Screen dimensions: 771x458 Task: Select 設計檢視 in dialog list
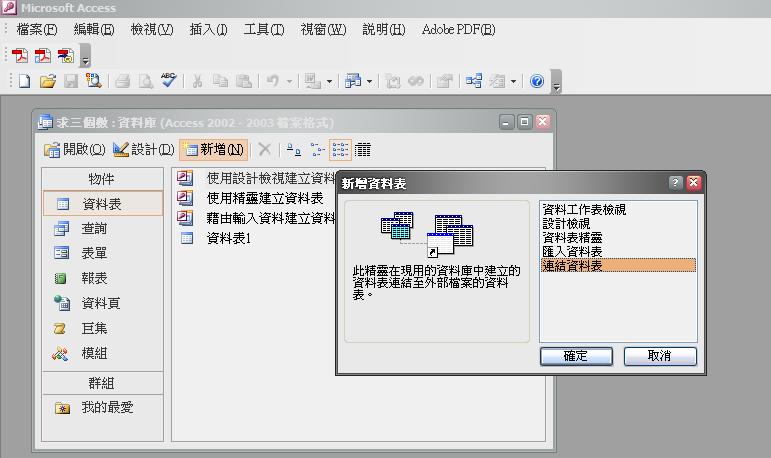(x=618, y=224)
